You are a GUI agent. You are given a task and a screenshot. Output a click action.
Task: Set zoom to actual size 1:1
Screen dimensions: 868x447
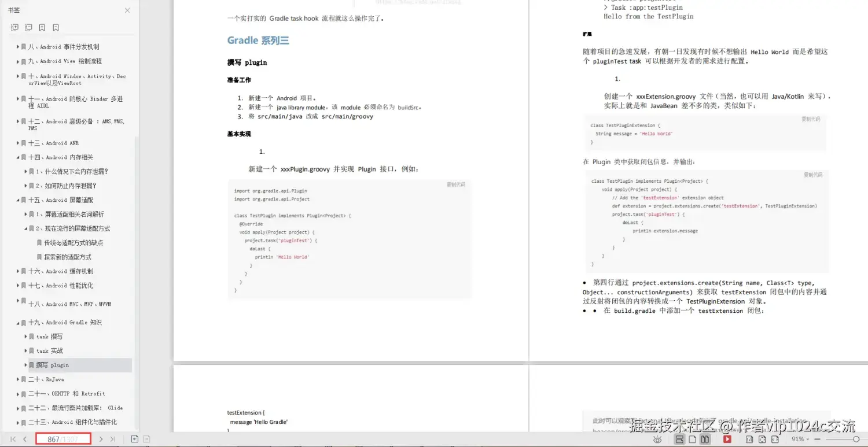pyautogui.click(x=749, y=439)
